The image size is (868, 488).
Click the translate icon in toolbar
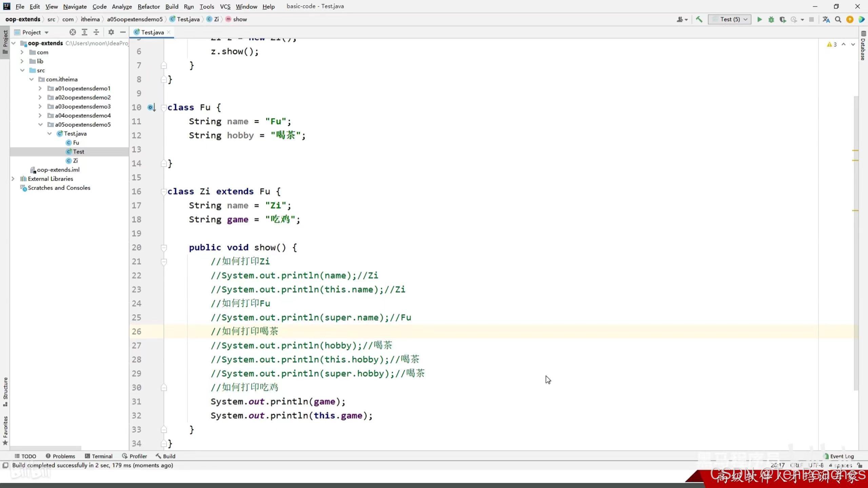826,20
